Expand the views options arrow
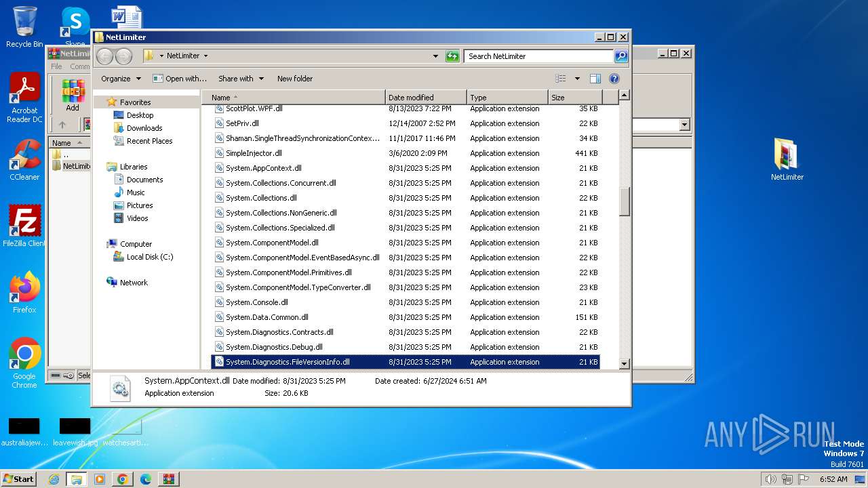868x488 pixels. point(577,79)
